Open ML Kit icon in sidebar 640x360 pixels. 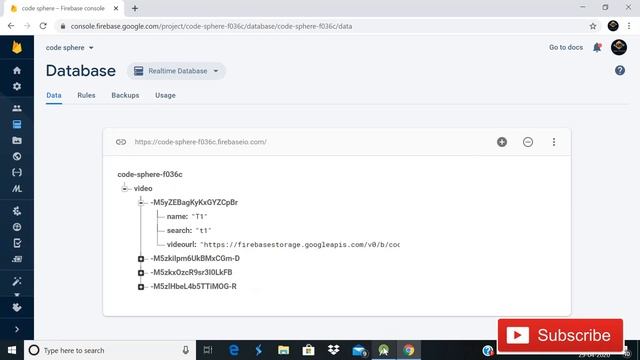tap(17, 189)
